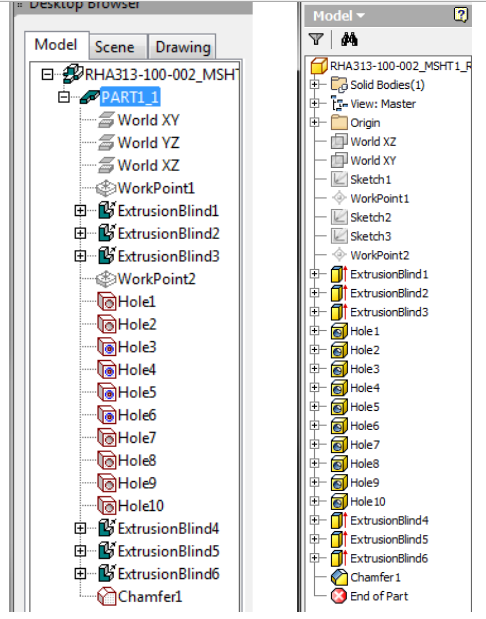The image size is (486, 619).
Task: Open the help question mark icon
Action: [461, 15]
